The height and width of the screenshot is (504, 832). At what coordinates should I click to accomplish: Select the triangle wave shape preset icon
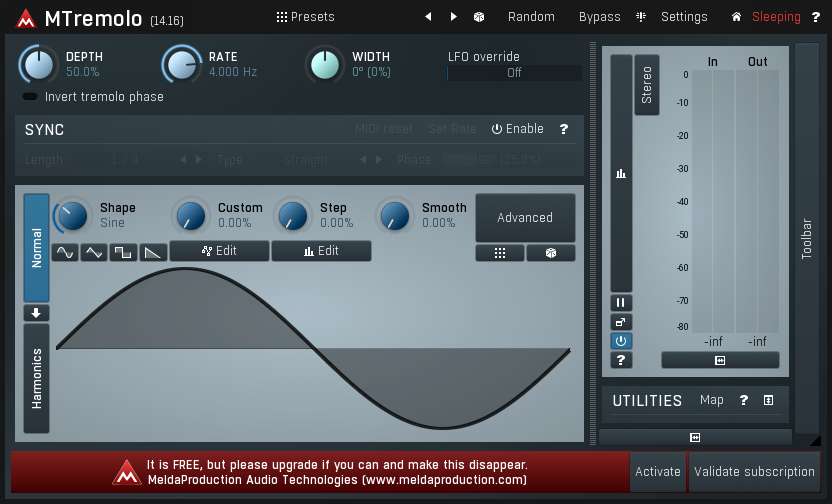pyautogui.click(x=94, y=252)
